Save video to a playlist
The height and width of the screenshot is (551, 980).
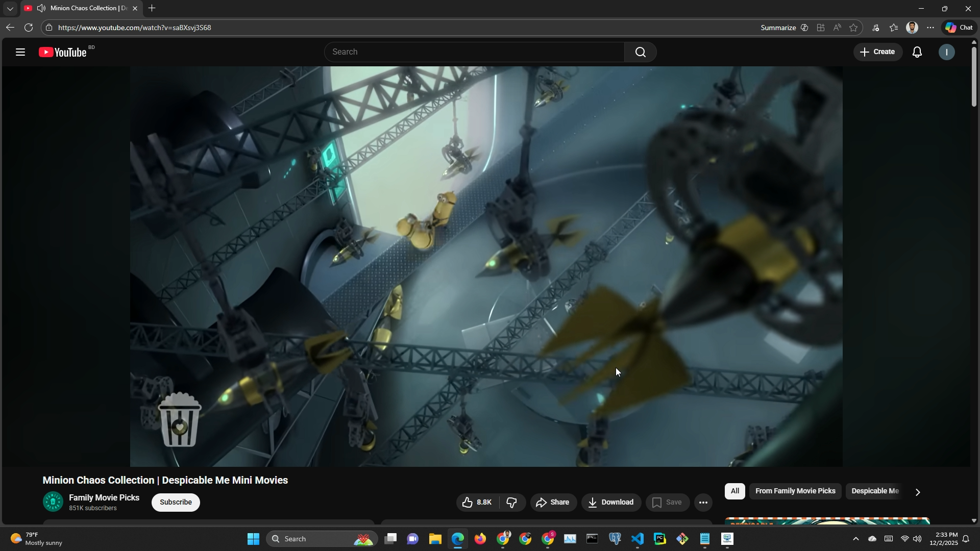(667, 503)
